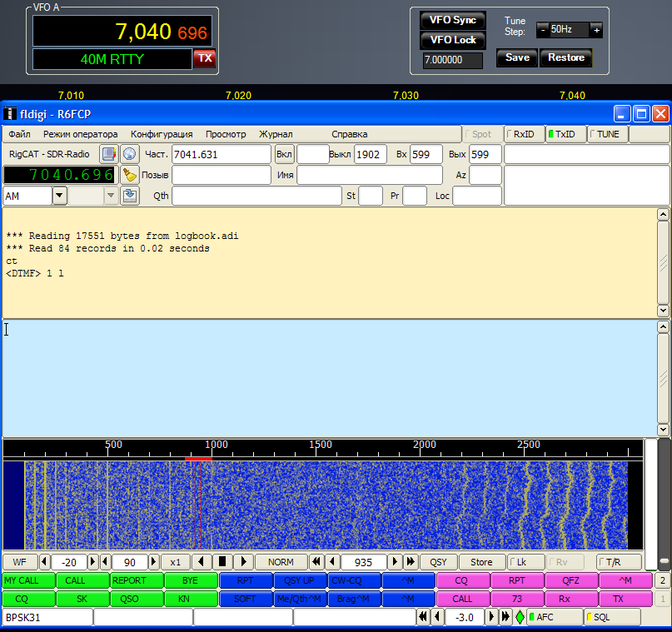672x632 pixels.
Task: Click the globe web lookup icon
Action: pyautogui.click(x=129, y=154)
